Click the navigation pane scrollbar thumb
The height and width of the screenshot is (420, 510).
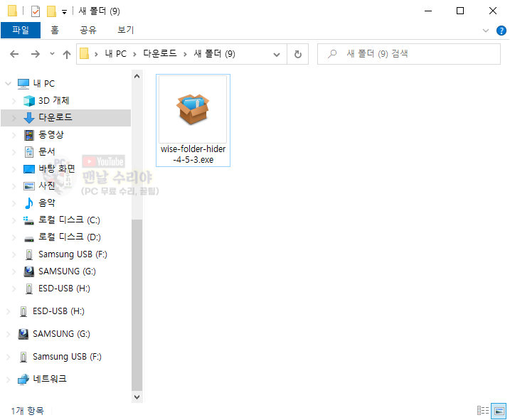click(137, 305)
